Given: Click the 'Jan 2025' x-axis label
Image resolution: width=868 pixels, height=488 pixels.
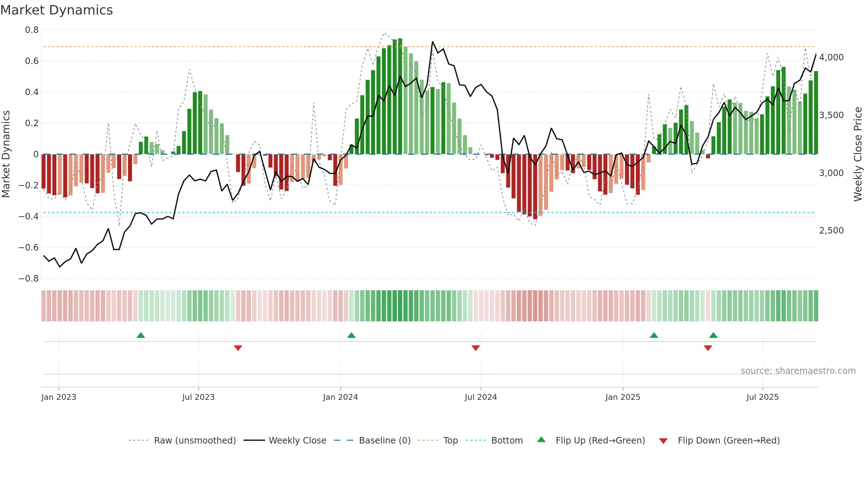Looking at the screenshot, I should pyautogui.click(x=623, y=397).
